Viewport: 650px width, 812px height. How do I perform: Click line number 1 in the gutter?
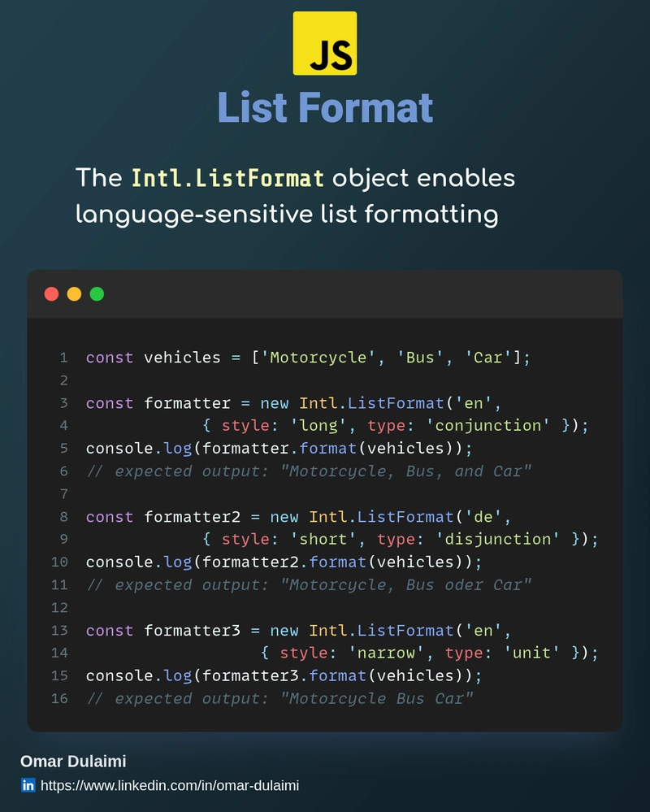coord(63,358)
